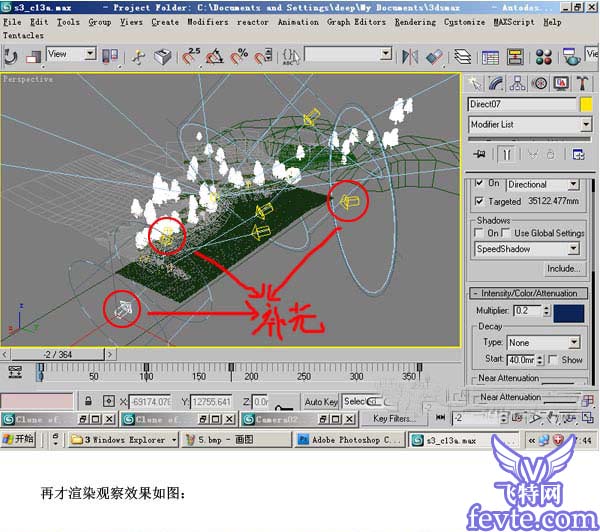This screenshot has width=600, height=532.
Task: Open the File menu
Action: (x=12, y=22)
